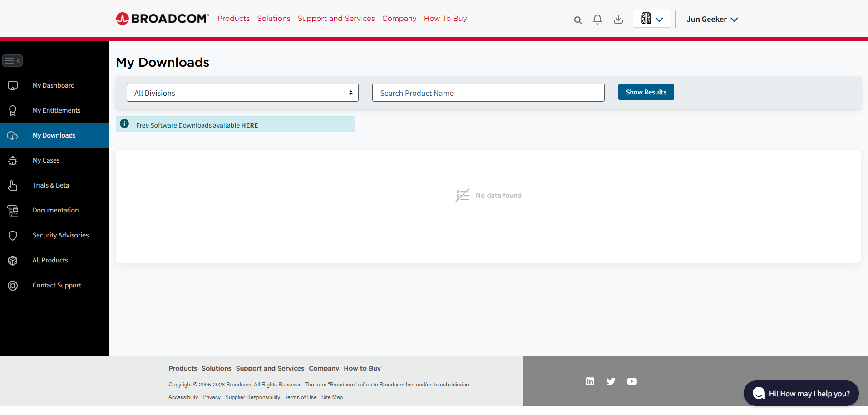Open the Privacy footer link
The height and width of the screenshot is (415, 868).
[x=212, y=397]
